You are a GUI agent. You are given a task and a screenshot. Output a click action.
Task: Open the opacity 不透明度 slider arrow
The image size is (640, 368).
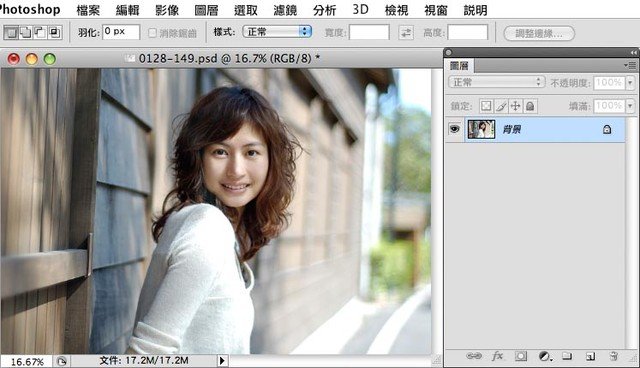click(x=630, y=83)
